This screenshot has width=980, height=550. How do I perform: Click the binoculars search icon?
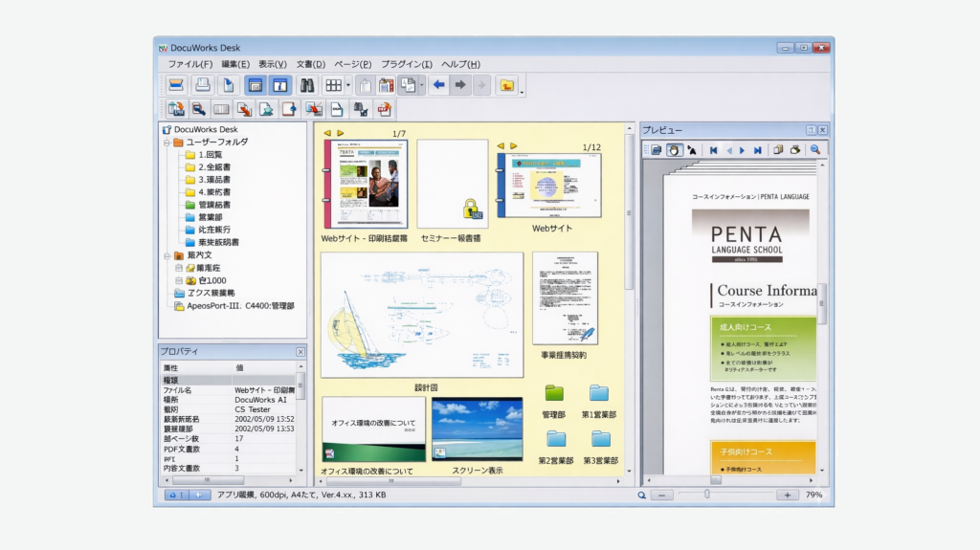(307, 85)
